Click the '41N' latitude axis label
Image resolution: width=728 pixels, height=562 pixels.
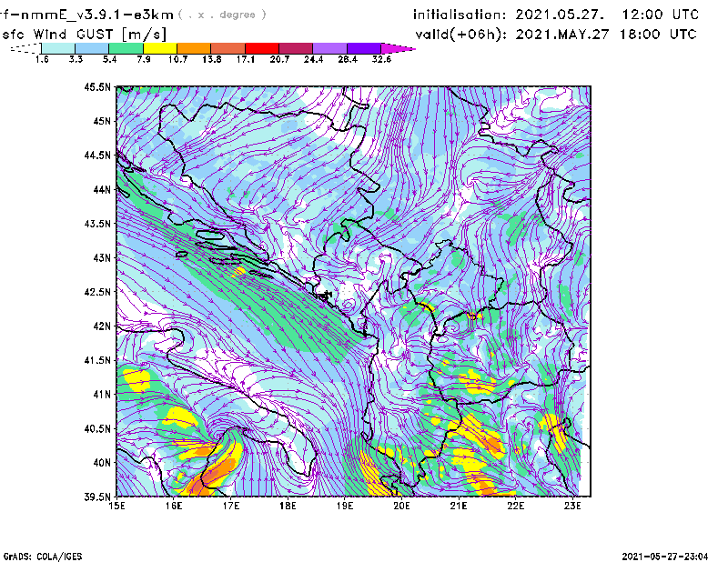click(x=102, y=395)
